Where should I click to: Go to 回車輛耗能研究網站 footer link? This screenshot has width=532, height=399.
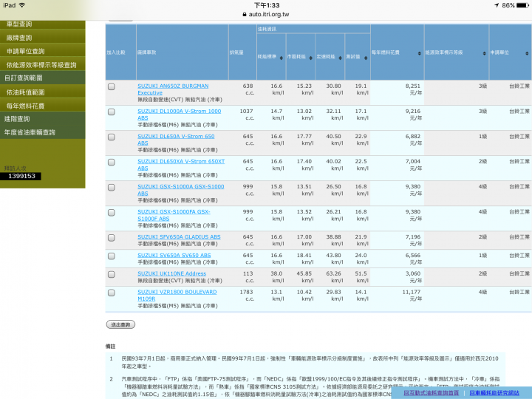[494, 392]
